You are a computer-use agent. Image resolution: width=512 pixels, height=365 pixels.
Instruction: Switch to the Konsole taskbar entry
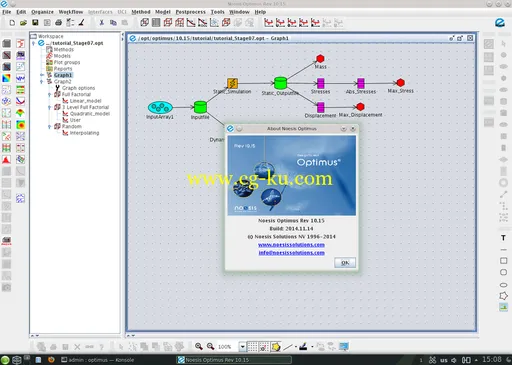tap(97, 360)
